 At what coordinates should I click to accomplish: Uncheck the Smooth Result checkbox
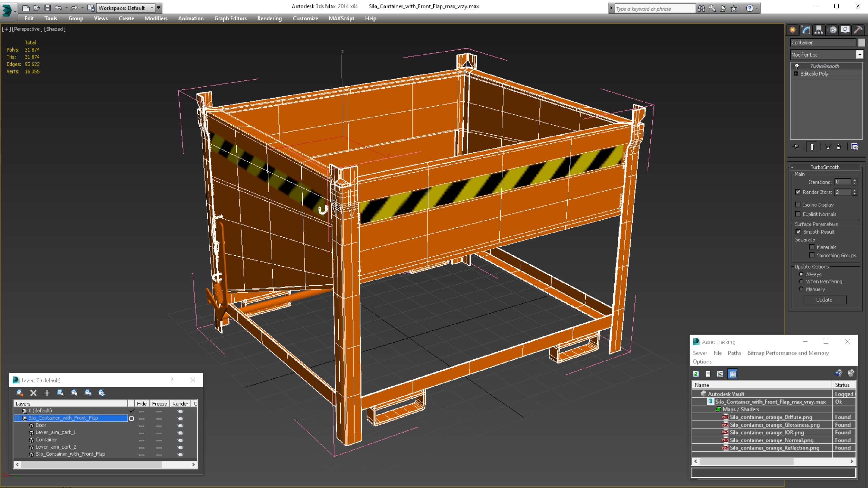798,232
